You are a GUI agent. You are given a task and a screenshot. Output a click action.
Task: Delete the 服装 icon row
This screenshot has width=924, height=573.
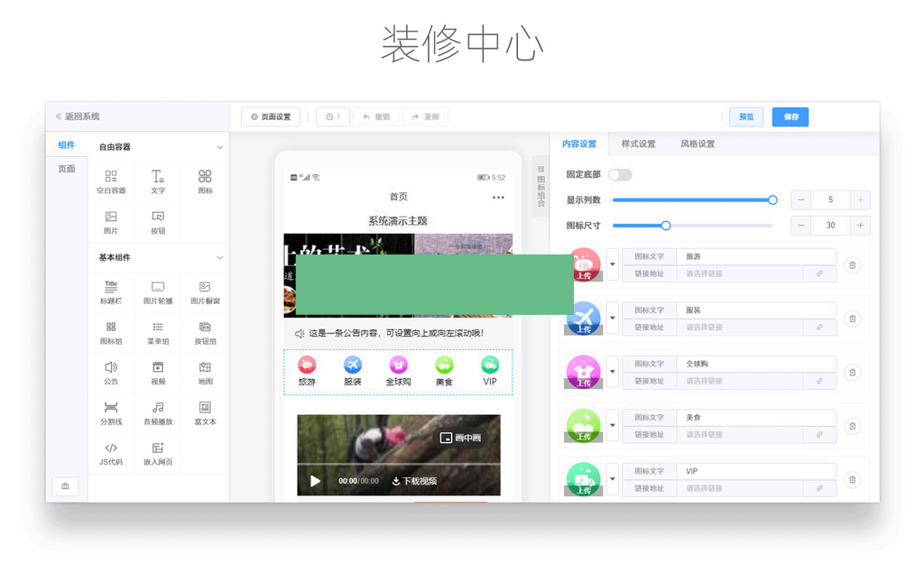(852, 319)
